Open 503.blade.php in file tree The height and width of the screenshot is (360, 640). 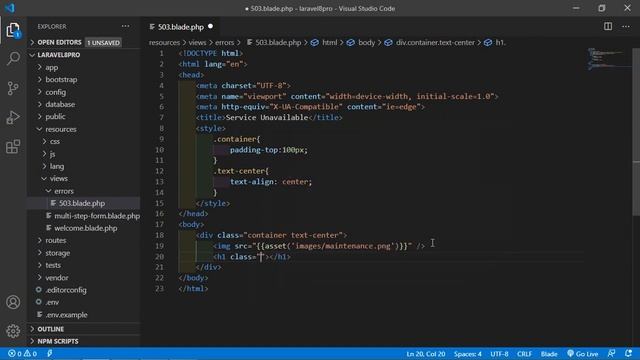pos(82,203)
